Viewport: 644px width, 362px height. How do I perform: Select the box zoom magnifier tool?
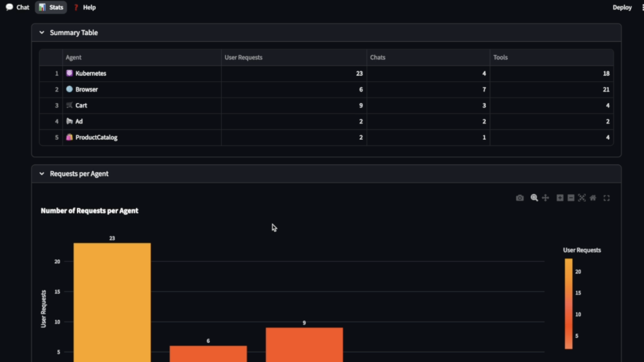pyautogui.click(x=534, y=198)
